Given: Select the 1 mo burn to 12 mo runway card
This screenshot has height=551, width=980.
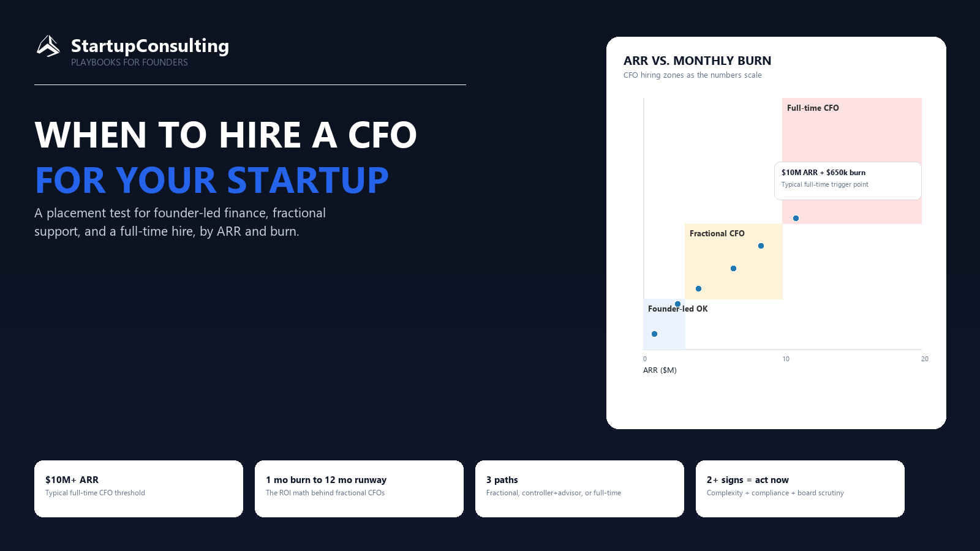Looking at the screenshot, I should (359, 489).
